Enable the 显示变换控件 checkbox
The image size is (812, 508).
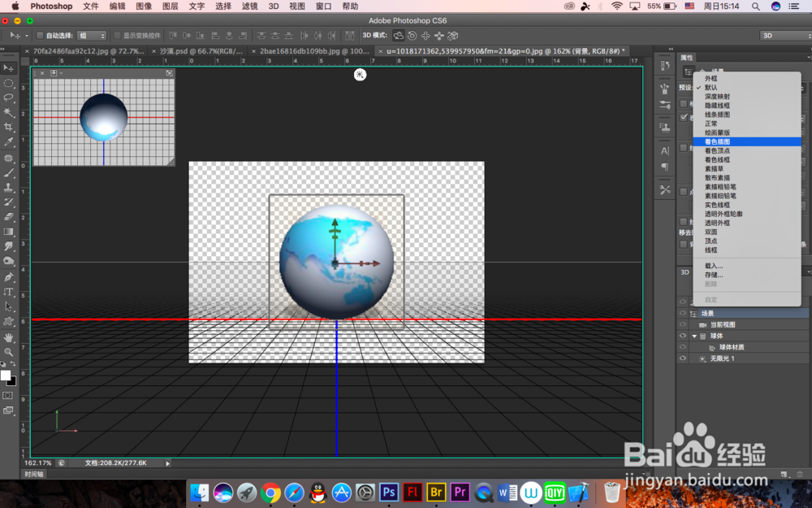117,36
